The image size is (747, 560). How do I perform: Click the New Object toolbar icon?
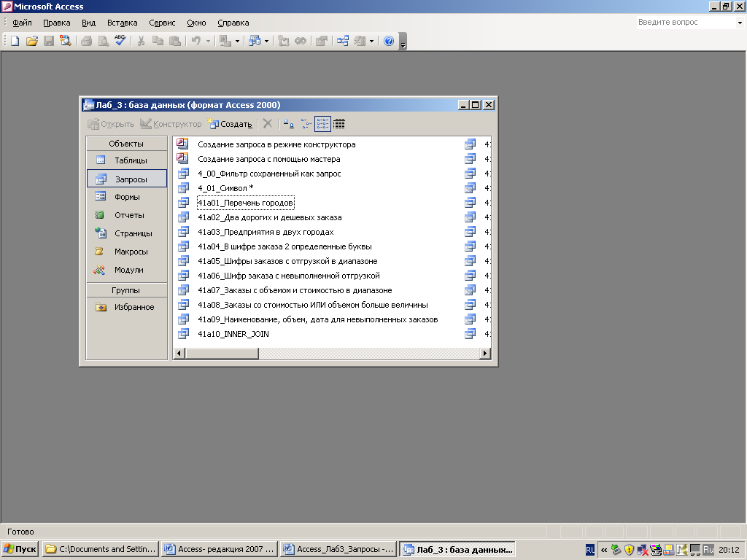coord(360,41)
